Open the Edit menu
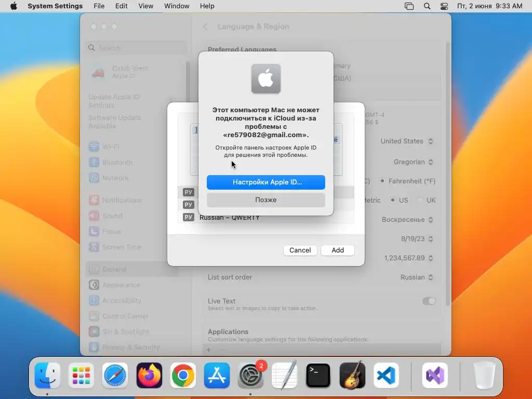The image size is (532, 399). pyautogui.click(x=121, y=6)
